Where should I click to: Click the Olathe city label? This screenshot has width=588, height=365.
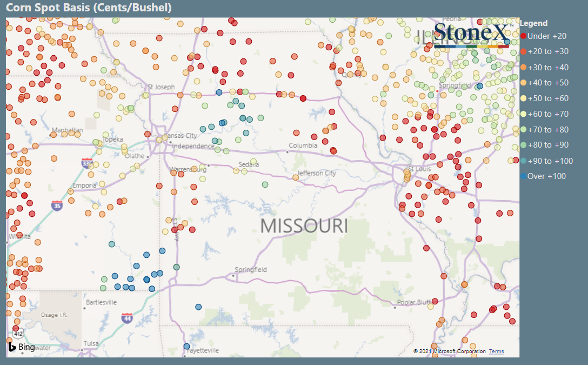click(135, 156)
